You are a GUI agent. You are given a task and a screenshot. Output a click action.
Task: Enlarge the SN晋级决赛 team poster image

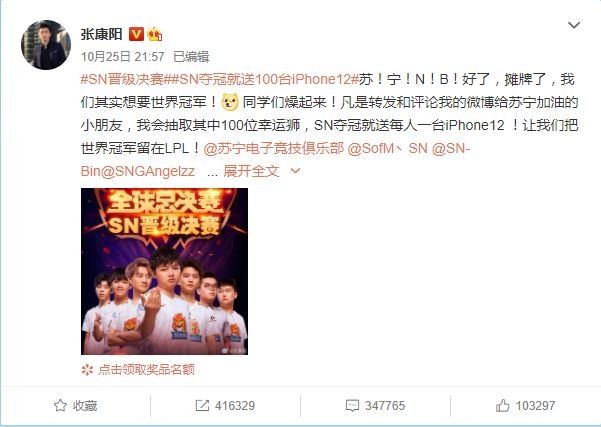[164, 271]
